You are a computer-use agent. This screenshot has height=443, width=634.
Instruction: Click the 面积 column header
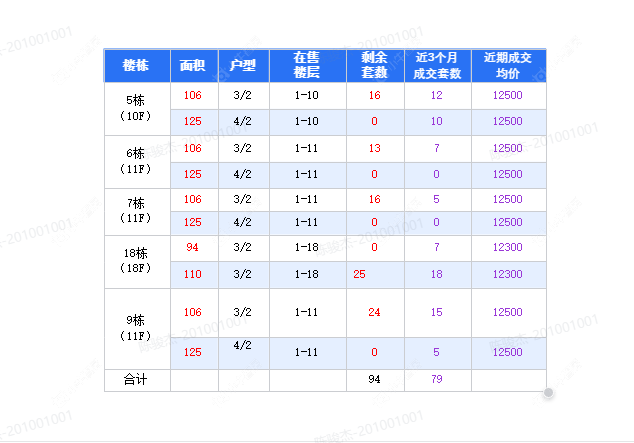(193, 66)
